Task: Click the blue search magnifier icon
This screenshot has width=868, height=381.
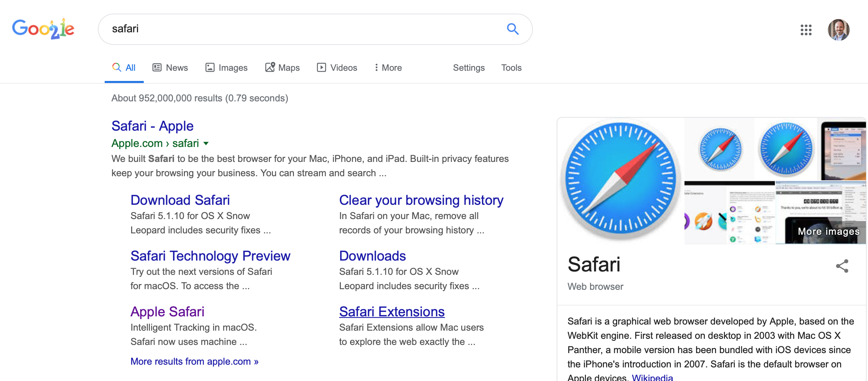Action: [x=513, y=29]
